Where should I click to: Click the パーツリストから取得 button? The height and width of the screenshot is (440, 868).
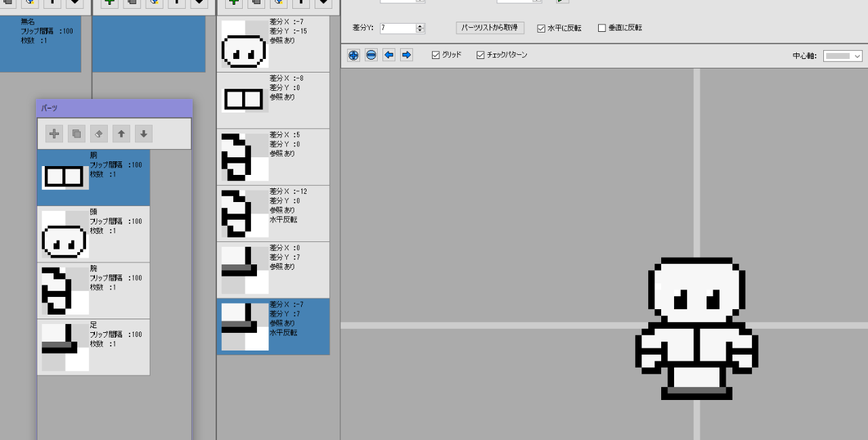490,28
